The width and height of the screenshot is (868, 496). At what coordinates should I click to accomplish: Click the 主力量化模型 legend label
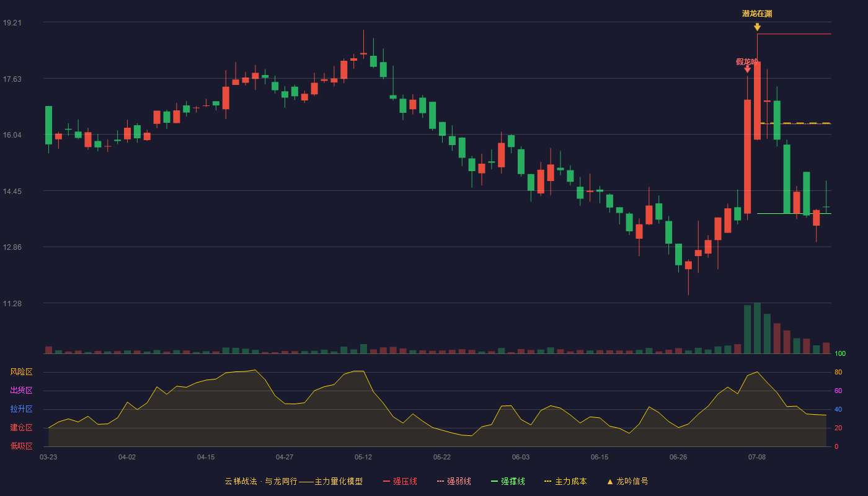click(x=339, y=481)
